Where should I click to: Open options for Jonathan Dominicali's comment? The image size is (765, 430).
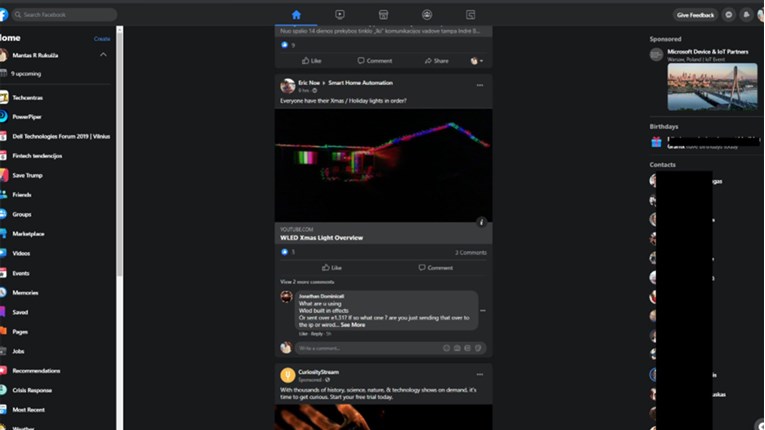coord(483,311)
